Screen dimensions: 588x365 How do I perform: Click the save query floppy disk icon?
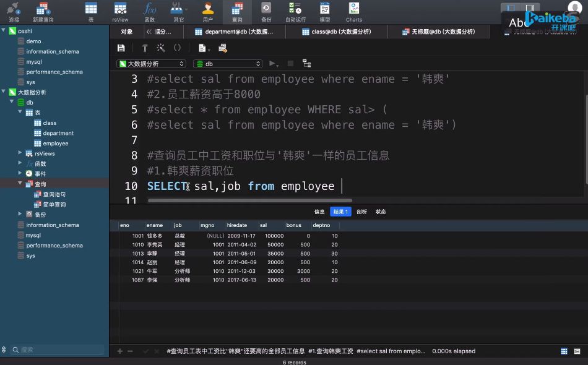121,48
